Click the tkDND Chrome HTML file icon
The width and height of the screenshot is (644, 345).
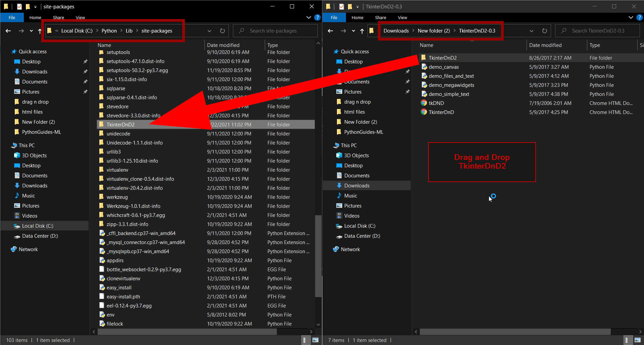424,103
